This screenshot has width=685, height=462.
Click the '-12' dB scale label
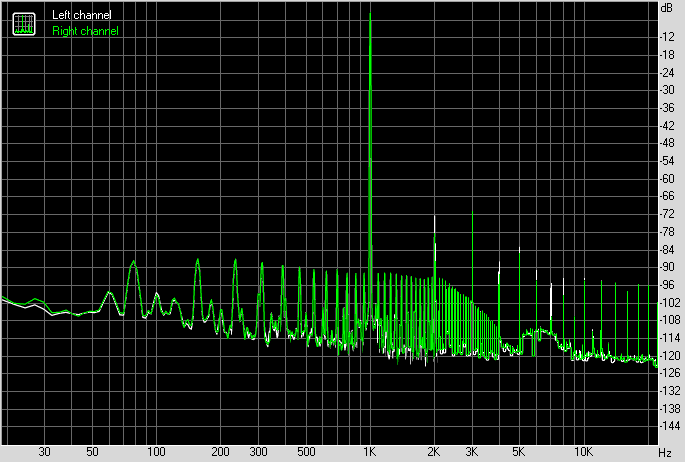[667, 37]
